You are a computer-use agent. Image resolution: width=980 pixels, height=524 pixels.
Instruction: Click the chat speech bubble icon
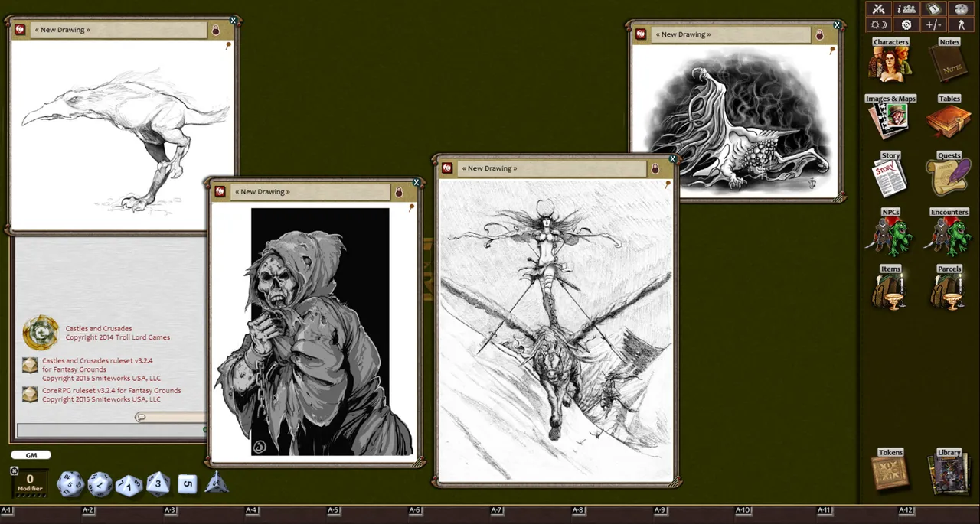pos(141,417)
